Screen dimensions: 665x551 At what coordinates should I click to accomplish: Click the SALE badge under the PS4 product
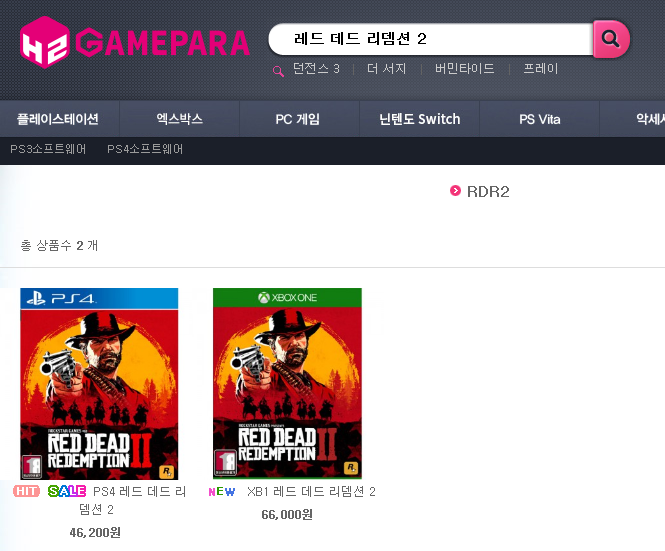point(67,491)
